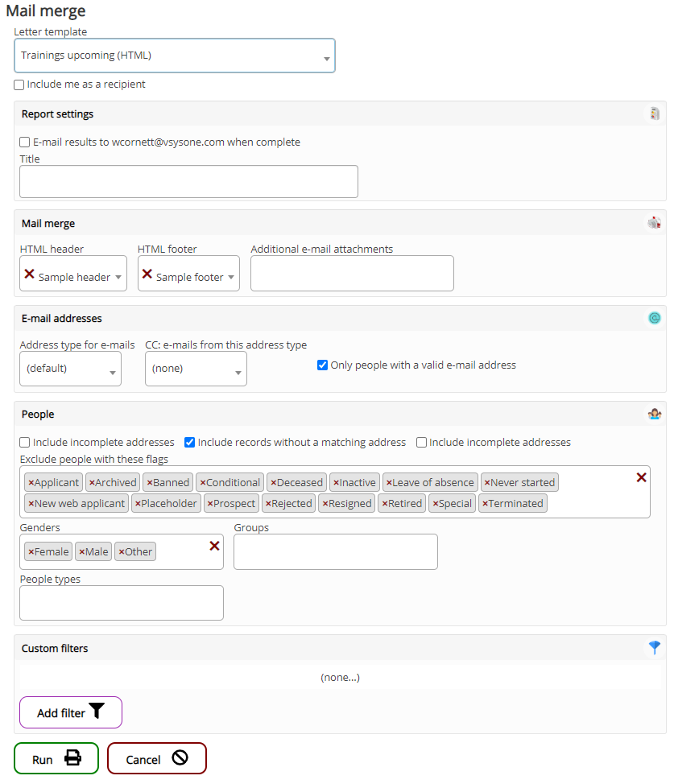Click the Report settings section icon

click(655, 113)
